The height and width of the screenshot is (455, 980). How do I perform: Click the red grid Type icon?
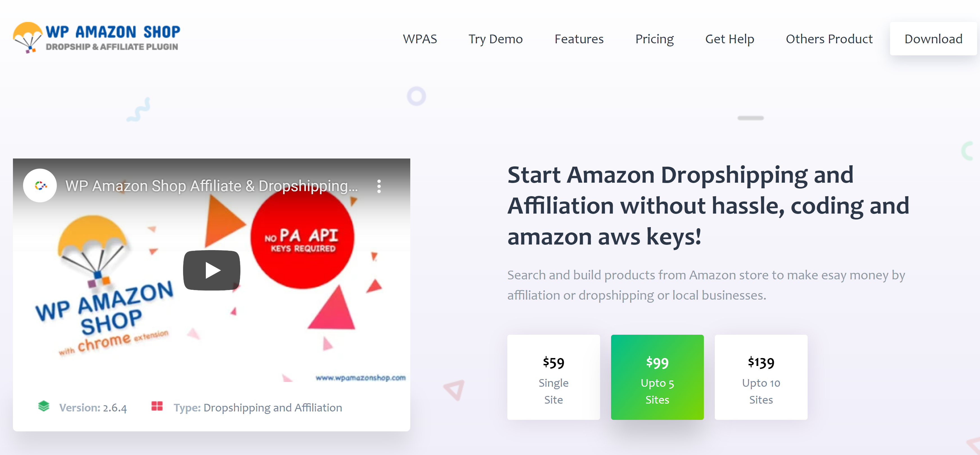[157, 406]
